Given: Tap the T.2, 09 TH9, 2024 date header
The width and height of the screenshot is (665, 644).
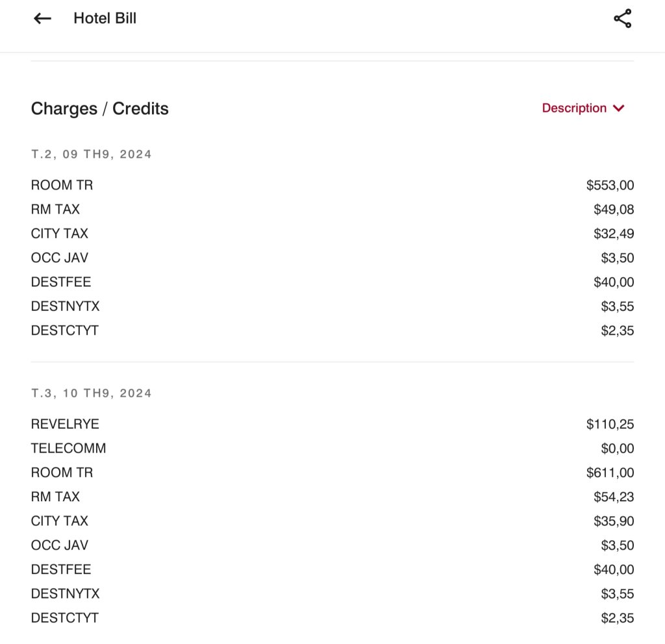Looking at the screenshot, I should [x=91, y=155].
